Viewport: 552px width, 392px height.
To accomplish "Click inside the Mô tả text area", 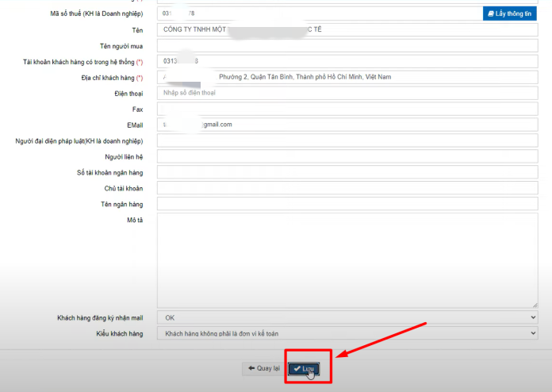I will 347,259.
